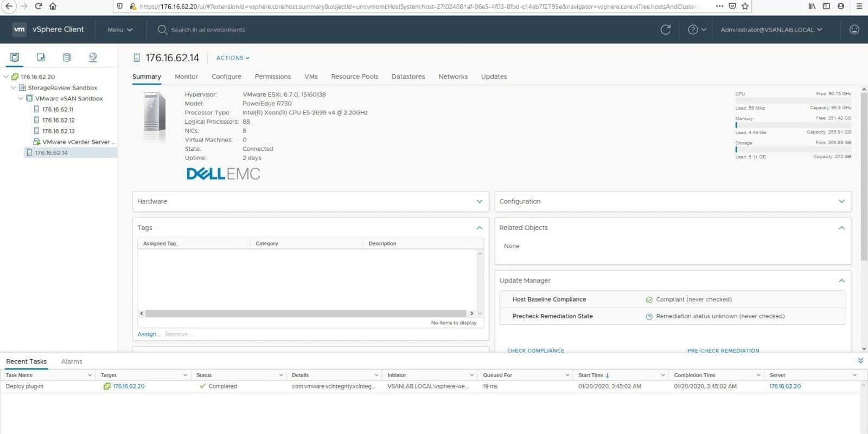This screenshot has width=868, height=434.
Task: Switch to the Datastores tab
Action: (409, 77)
